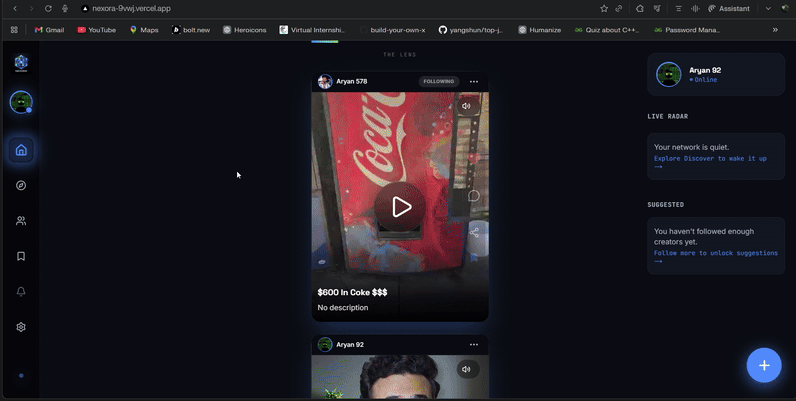This screenshot has height=401, width=796.
Task: Click the 'No description' text
Action: pyautogui.click(x=343, y=308)
